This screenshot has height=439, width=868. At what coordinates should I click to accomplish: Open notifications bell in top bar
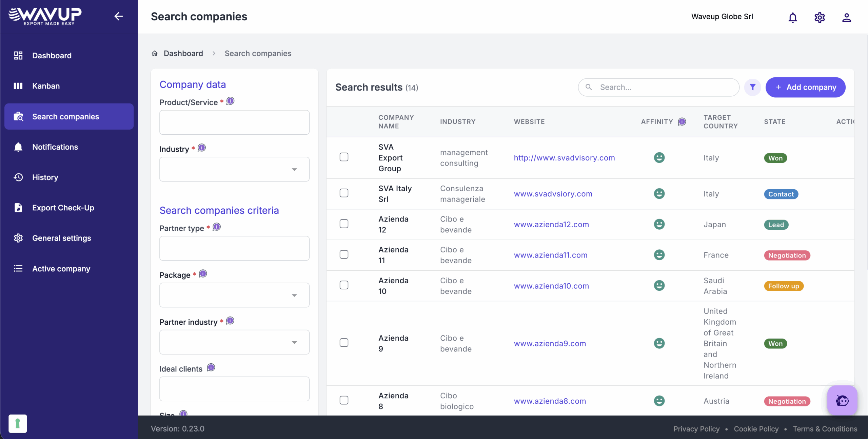pyautogui.click(x=792, y=17)
